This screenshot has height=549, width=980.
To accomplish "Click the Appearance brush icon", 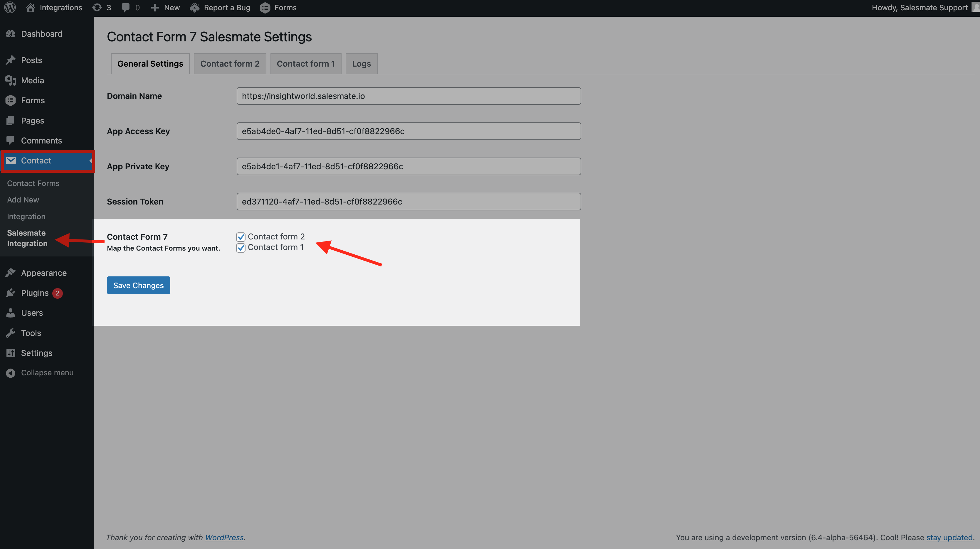I will (11, 273).
